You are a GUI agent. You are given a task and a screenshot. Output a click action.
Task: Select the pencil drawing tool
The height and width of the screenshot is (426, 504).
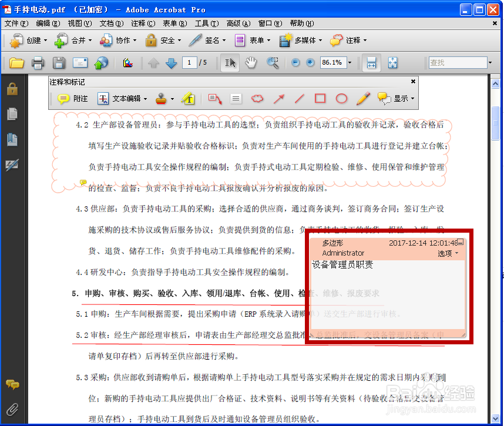362,98
